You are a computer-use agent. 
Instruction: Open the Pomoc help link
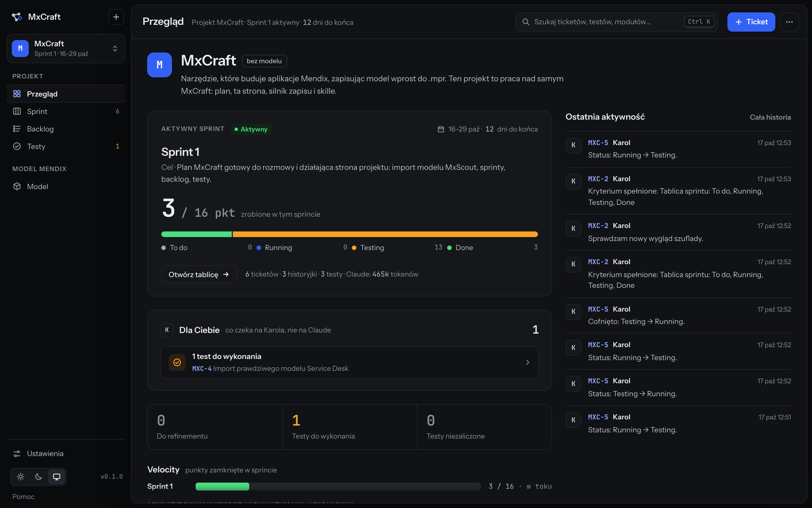[x=23, y=497]
